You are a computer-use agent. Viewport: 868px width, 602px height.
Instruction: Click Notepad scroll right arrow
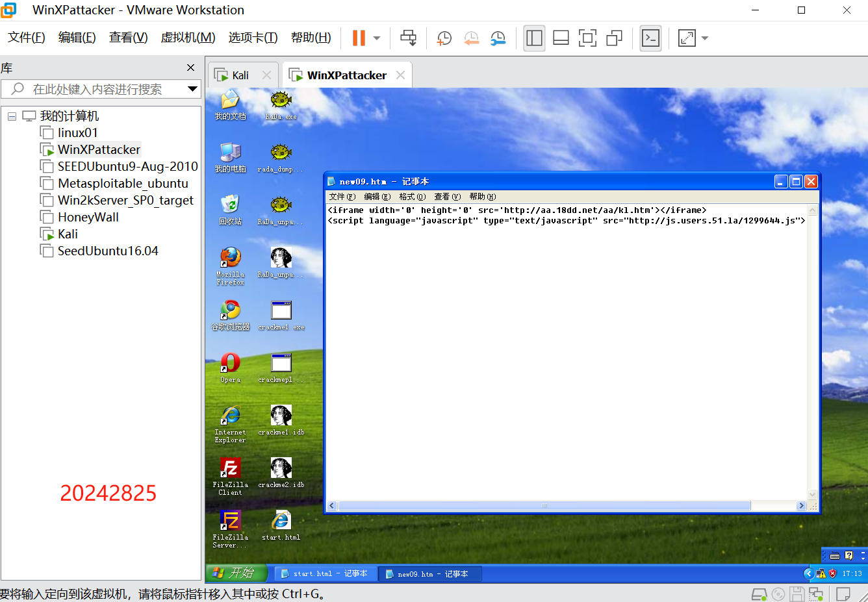[801, 506]
